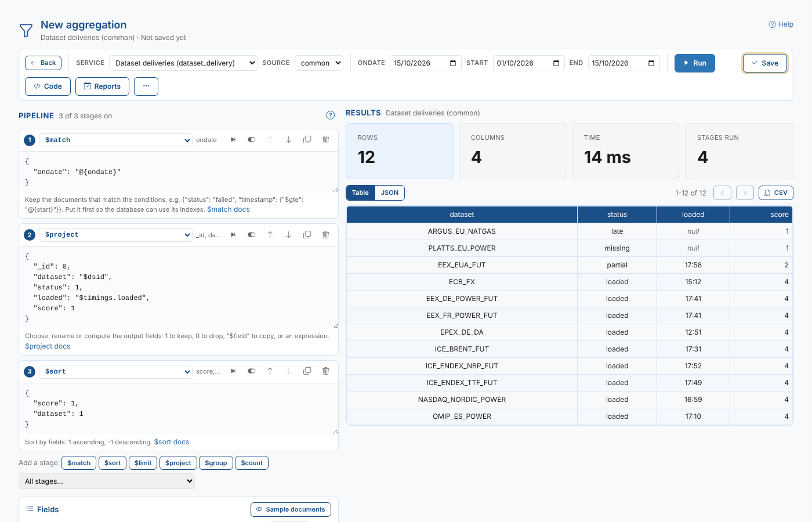Switch results view to Table
Screen dimensions: 812x522
tap(360, 193)
